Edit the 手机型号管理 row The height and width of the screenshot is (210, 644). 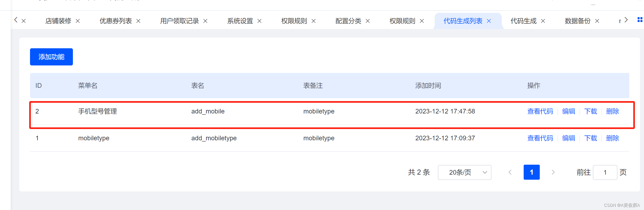[x=569, y=111]
